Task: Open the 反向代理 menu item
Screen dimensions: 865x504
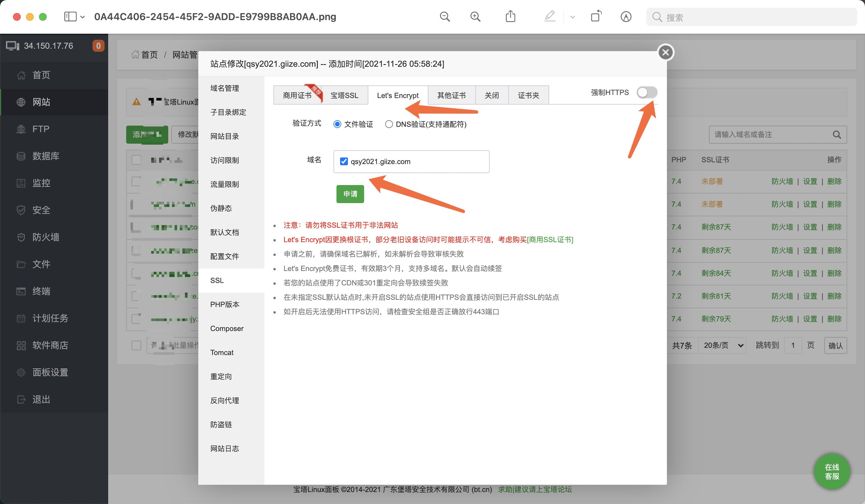Action: tap(225, 401)
